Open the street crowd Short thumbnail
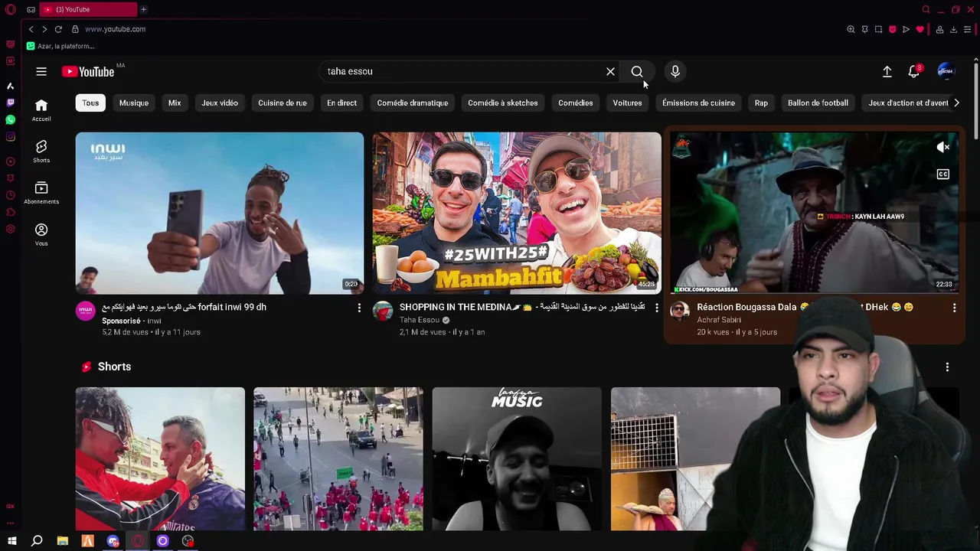Image resolution: width=980 pixels, height=551 pixels. [338, 458]
